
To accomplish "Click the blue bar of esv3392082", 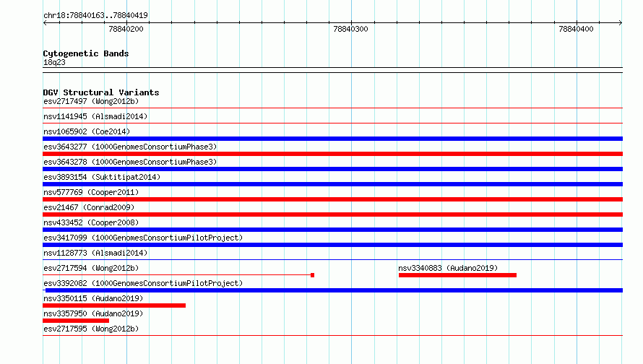I will pyautogui.click(x=334, y=290).
